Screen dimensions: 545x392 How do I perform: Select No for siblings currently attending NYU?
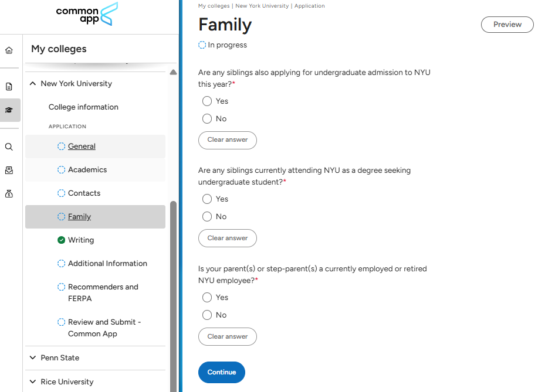tap(207, 217)
